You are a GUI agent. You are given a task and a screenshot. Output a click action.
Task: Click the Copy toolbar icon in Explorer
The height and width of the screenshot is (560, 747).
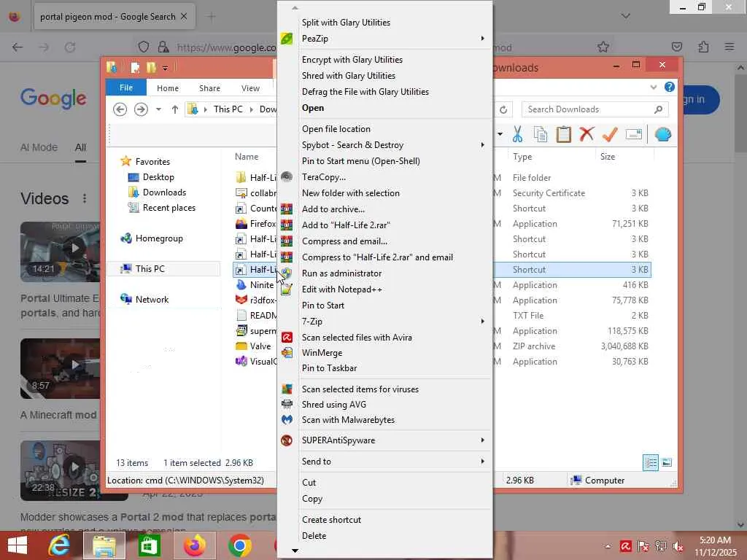point(541,135)
